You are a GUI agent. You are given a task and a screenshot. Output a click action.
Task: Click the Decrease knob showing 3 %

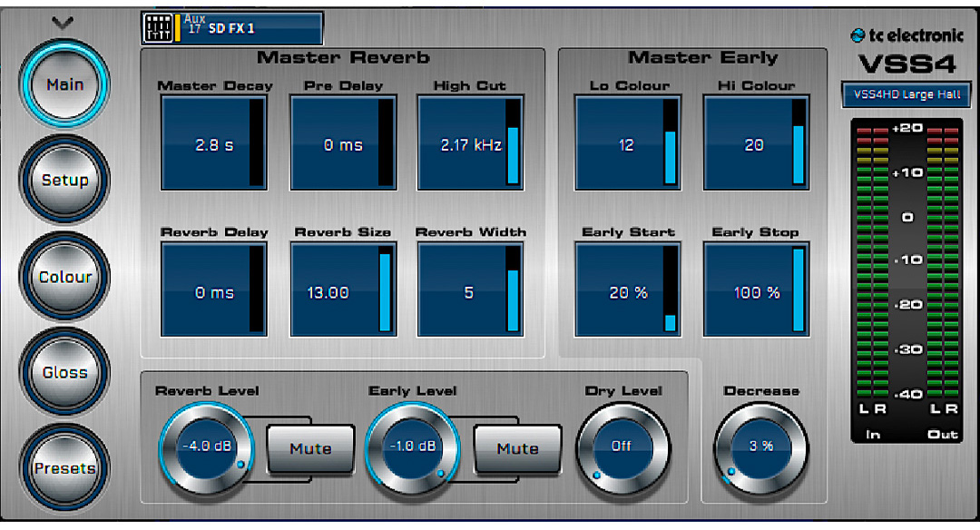point(761,447)
